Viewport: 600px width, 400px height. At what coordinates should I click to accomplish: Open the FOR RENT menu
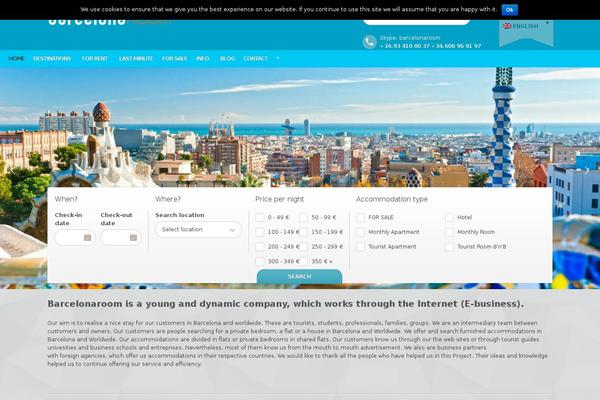tap(95, 59)
